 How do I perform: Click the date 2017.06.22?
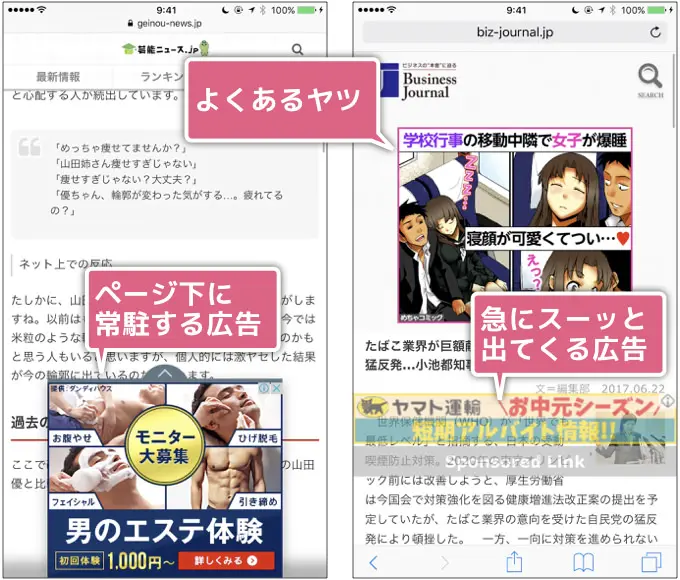[x=633, y=388]
